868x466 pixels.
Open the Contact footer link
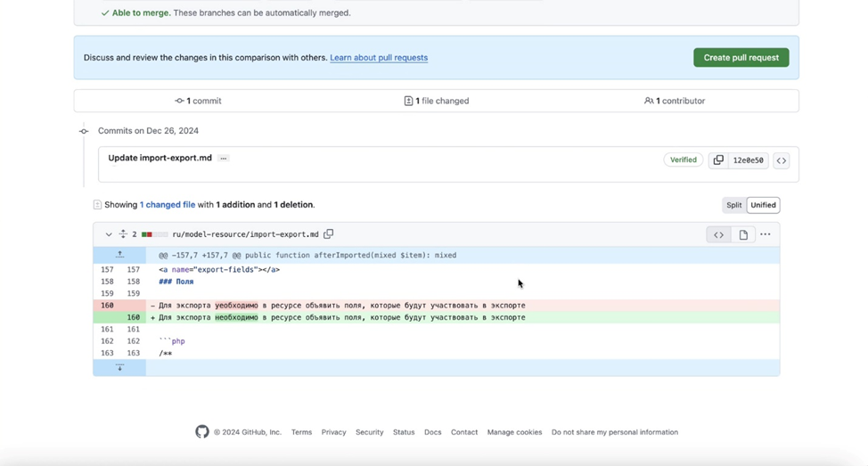pyautogui.click(x=464, y=432)
